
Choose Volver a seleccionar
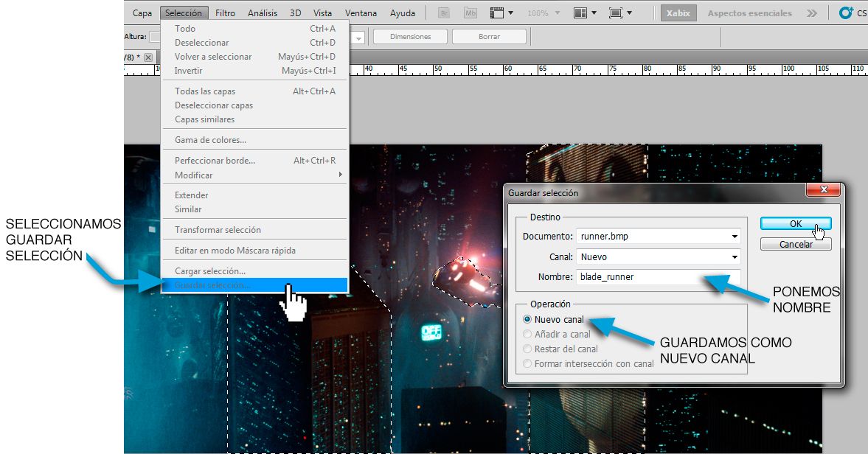[x=254, y=57]
